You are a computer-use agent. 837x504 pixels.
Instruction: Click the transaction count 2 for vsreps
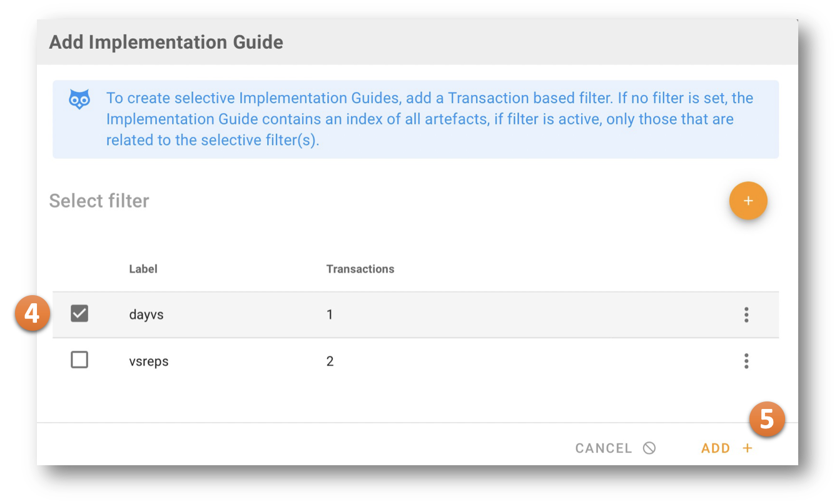click(330, 361)
